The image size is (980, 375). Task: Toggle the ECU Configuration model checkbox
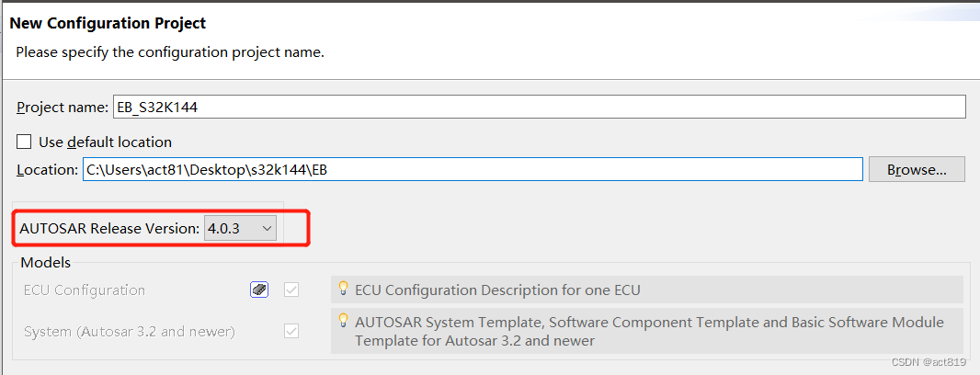point(291,290)
